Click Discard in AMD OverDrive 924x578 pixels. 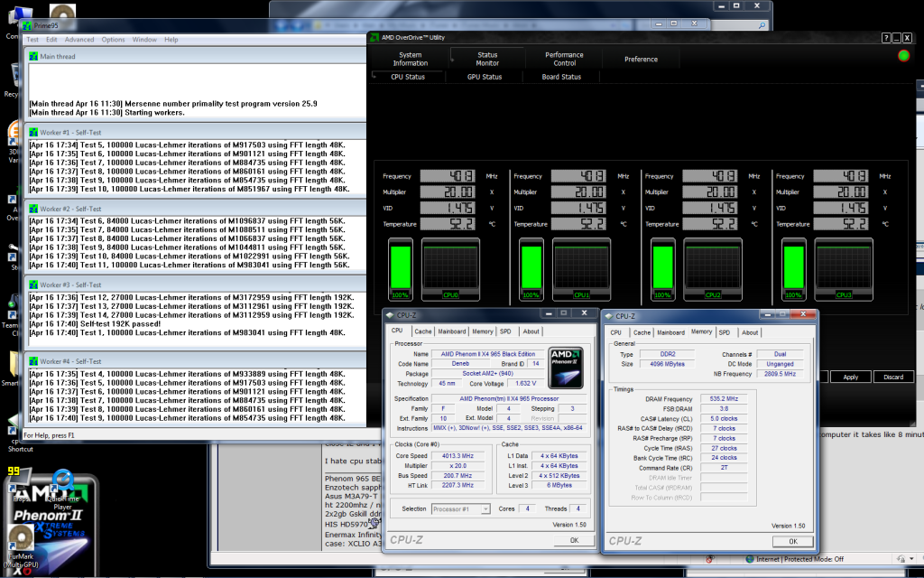coord(893,377)
